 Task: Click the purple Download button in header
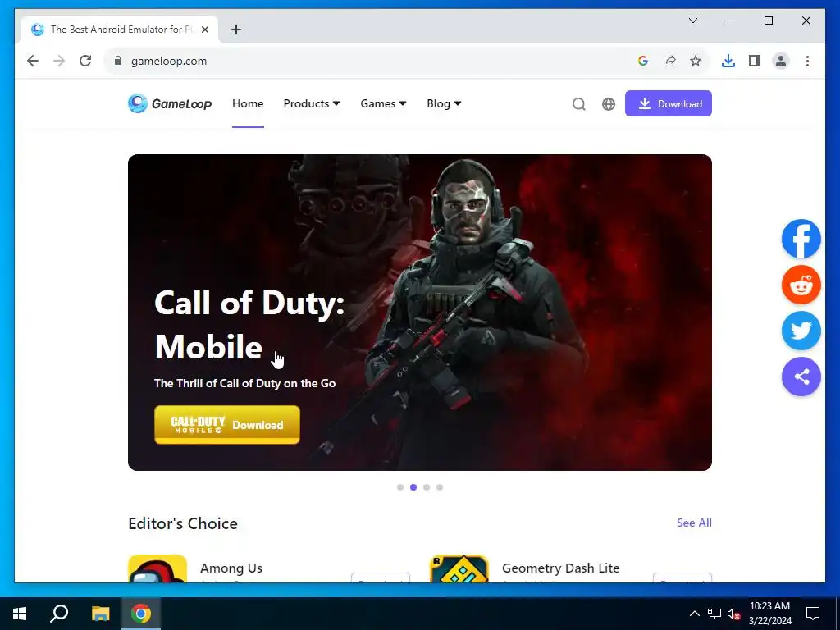(x=668, y=103)
